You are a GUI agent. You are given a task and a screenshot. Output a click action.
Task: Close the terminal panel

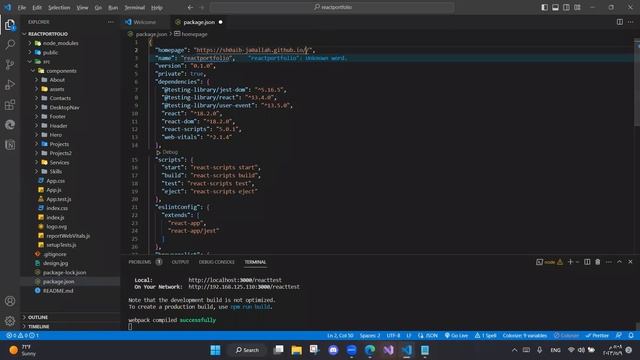[x=630, y=262]
